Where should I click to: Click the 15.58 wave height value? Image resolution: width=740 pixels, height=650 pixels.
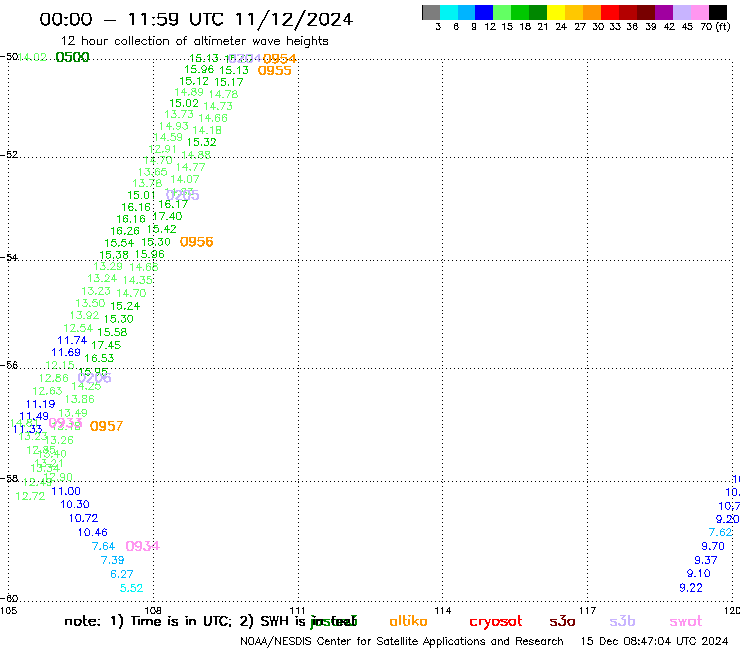click(112, 332)
